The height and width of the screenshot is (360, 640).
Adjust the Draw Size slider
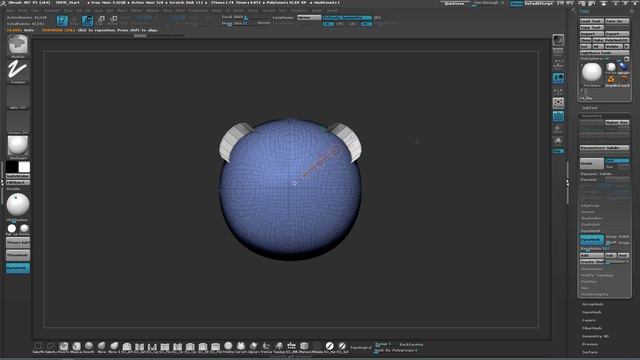pyautogui.click(x=235, y=23)
